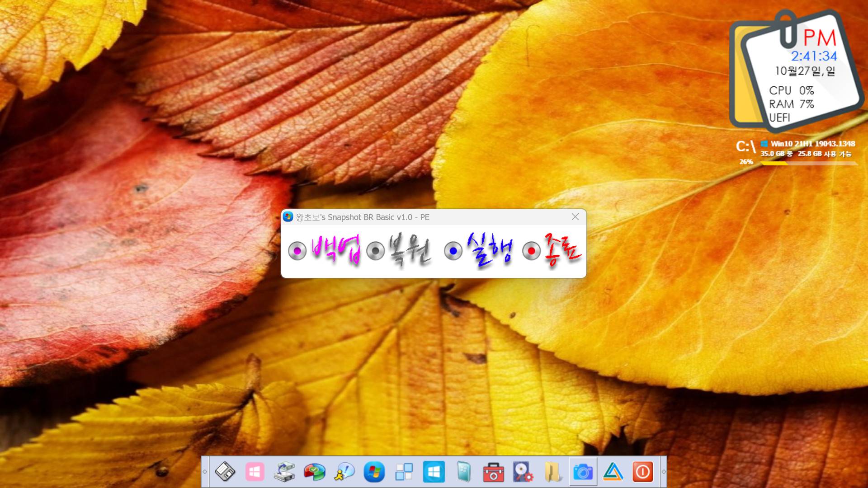This screenshot has height=488, width=868.
Task: Launch the partition pie chart dock icon
Action: [314, 472]
